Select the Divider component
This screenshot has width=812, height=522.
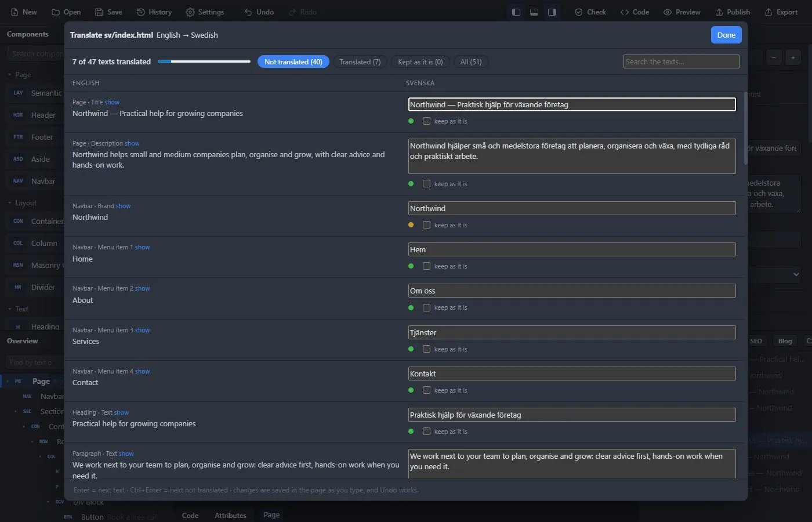35,287
